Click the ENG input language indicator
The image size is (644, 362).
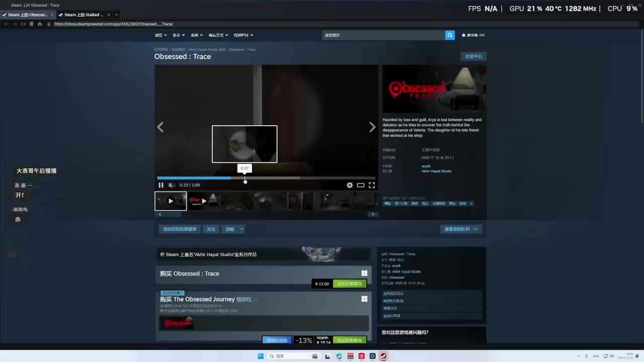[596, 356]
